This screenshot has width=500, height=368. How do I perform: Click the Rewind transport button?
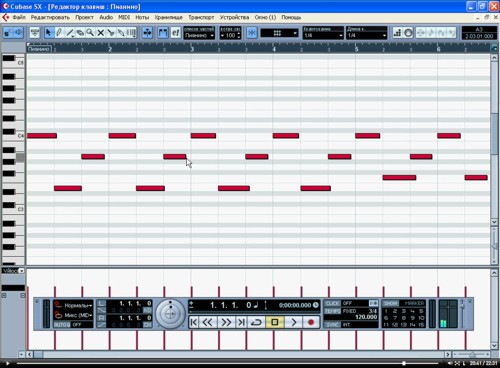(x=208, y=322)
